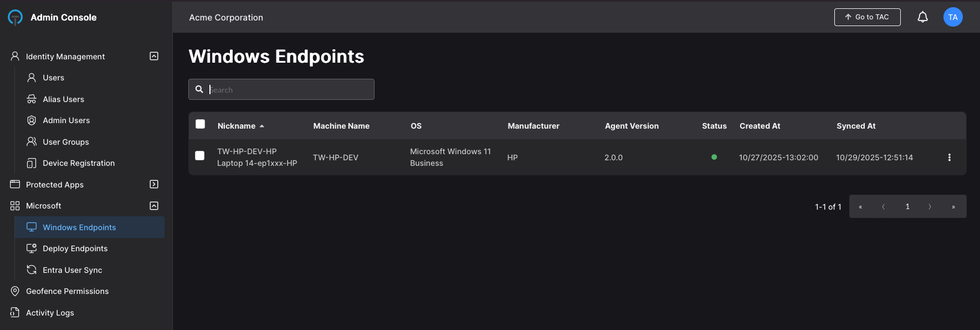
Task: Click the search magnifier icon
Action: 199,89
